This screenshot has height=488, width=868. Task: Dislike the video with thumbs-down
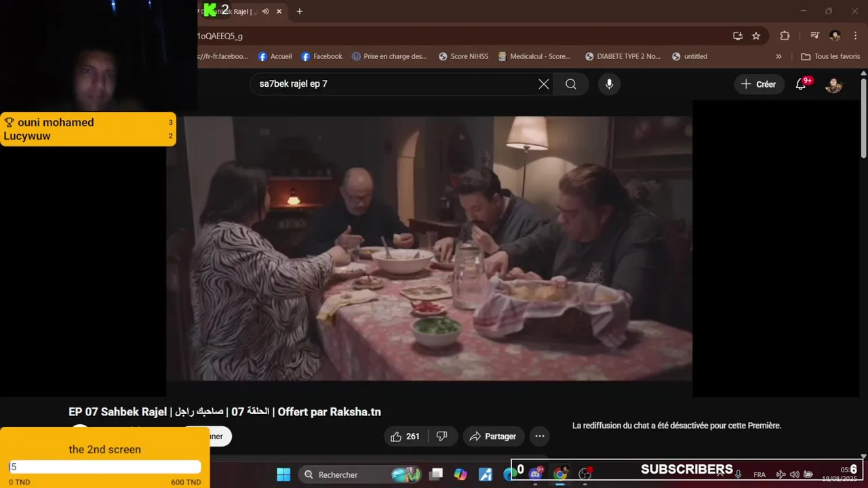441,436
